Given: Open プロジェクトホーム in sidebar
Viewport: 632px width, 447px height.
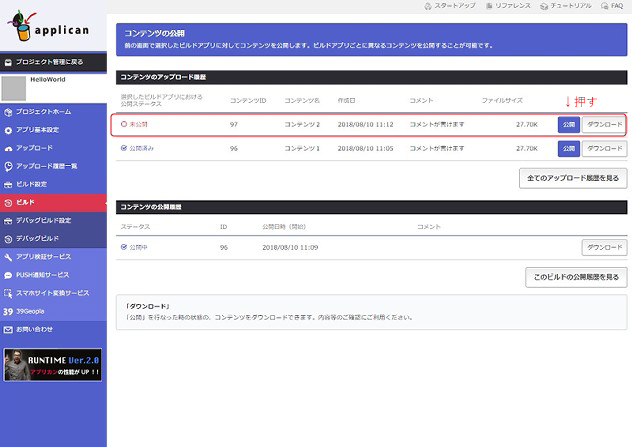Looking at the screenshot, I should click(53, 112).
